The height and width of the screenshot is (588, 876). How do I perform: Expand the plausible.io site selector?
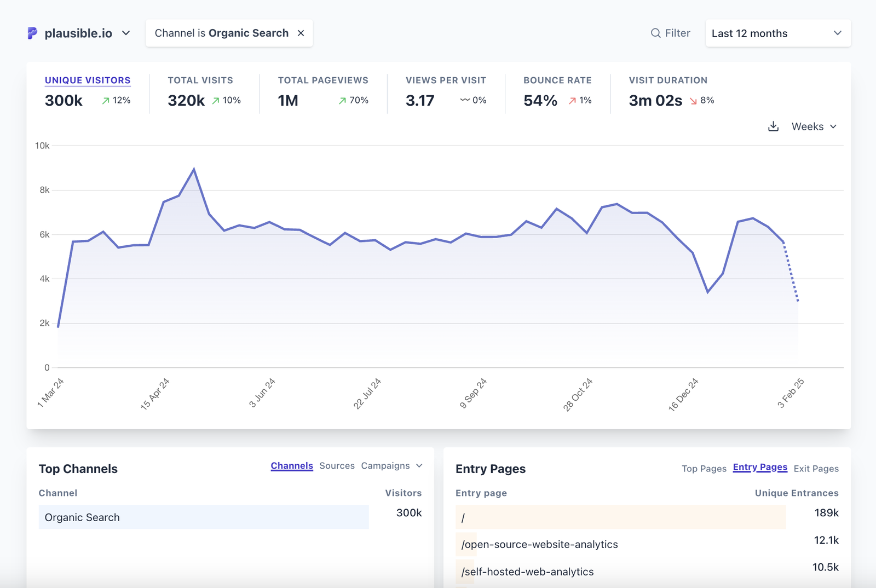pos(125,33)
